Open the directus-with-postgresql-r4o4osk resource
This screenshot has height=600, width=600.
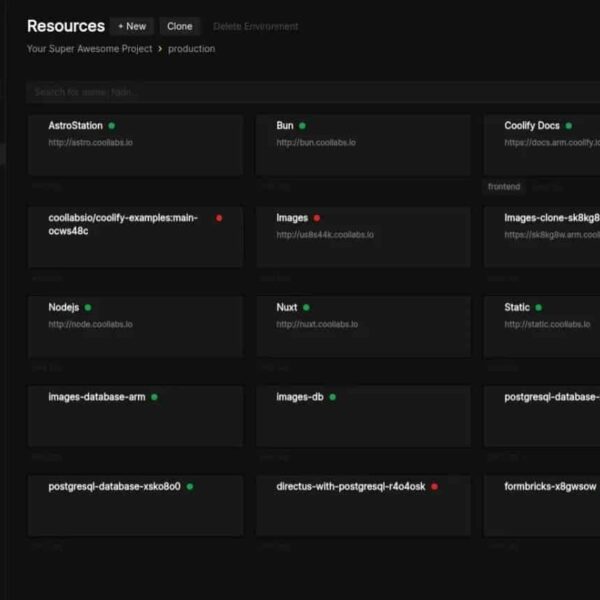pyautogui.click(x=351, y=486)
